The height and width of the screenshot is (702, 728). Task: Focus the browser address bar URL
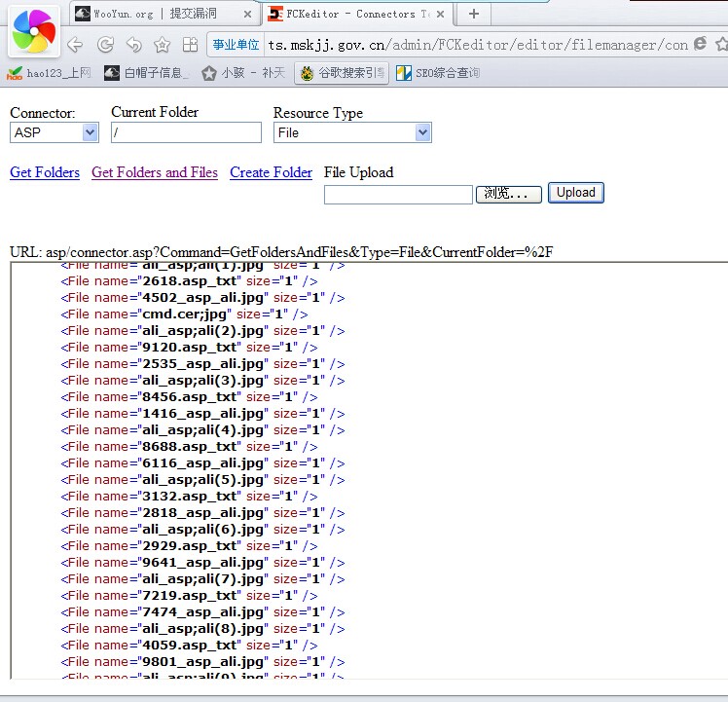[478, 45]
